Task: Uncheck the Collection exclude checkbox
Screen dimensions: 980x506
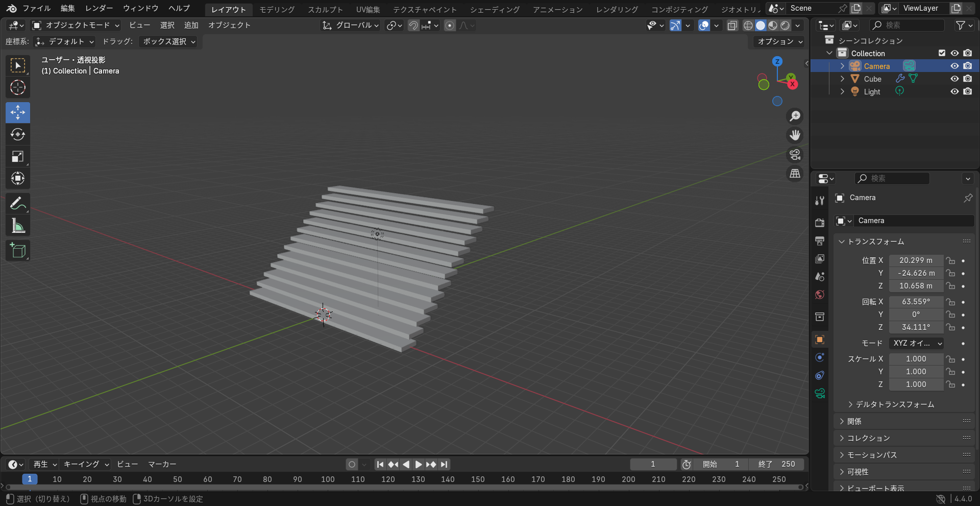Action: [942, 53]
